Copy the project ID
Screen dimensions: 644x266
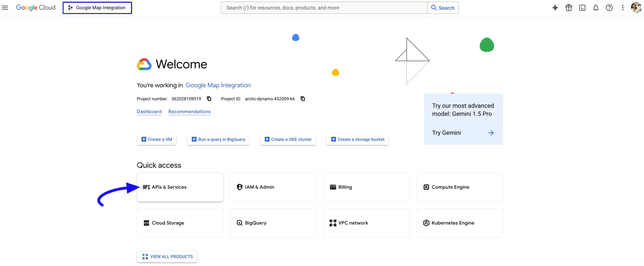click(303, 99)
